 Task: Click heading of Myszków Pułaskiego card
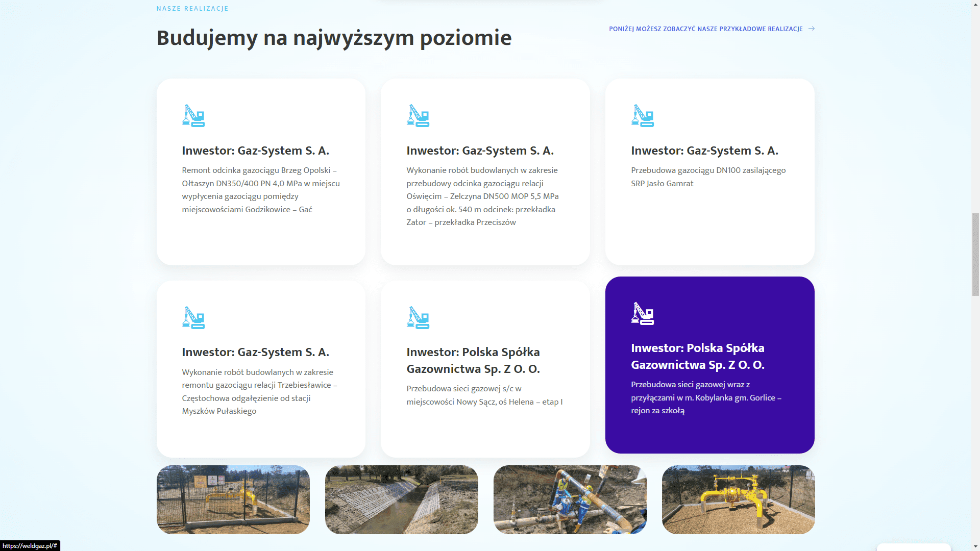pos(255,352)
